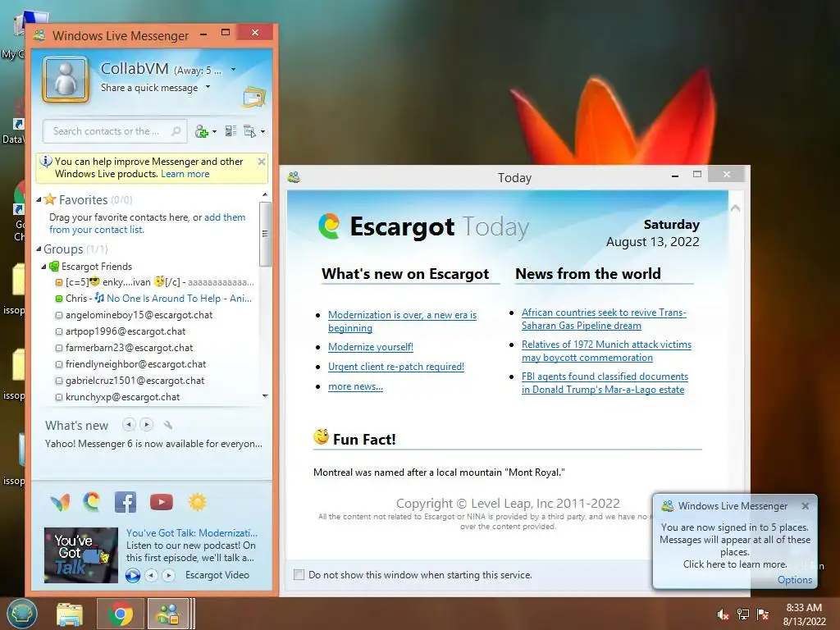Open the Share a quick message dropdown
840x630 pixels.
(208, 87)
